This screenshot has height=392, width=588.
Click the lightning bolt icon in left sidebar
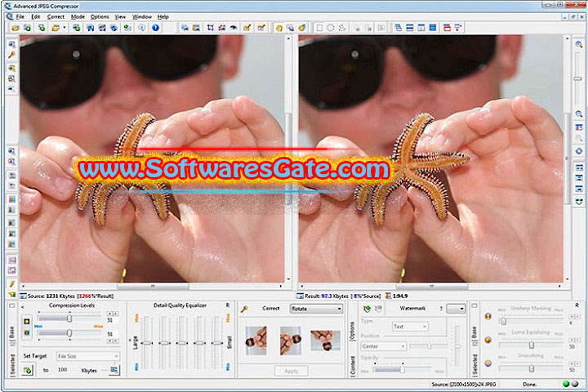click(12, 283)
